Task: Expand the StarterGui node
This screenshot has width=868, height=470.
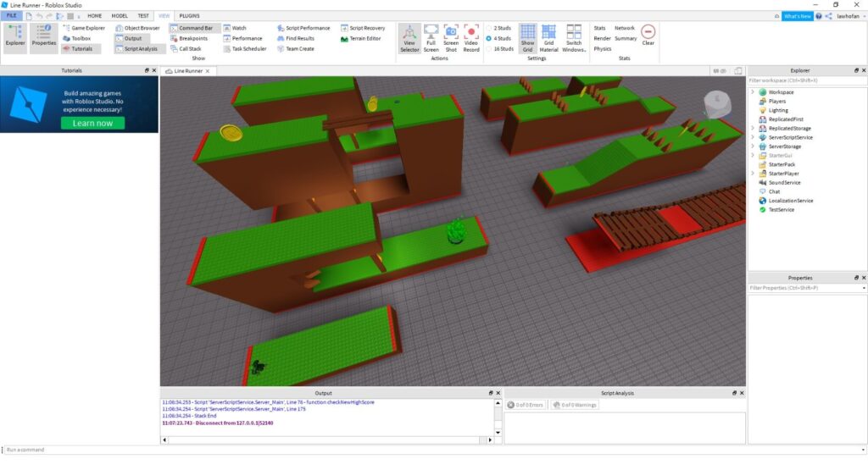Action: (x=753, y=155)
